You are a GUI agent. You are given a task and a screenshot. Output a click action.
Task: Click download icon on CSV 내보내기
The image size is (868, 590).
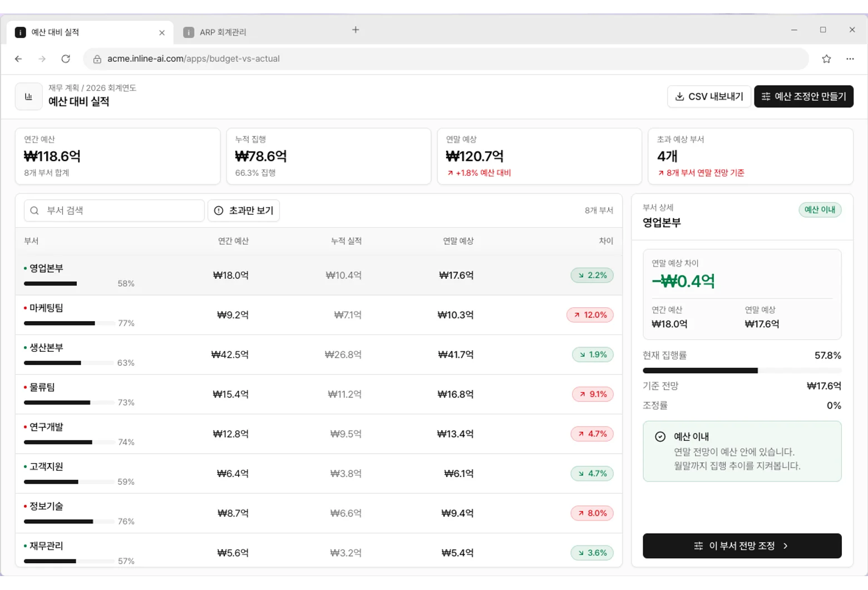679,96
